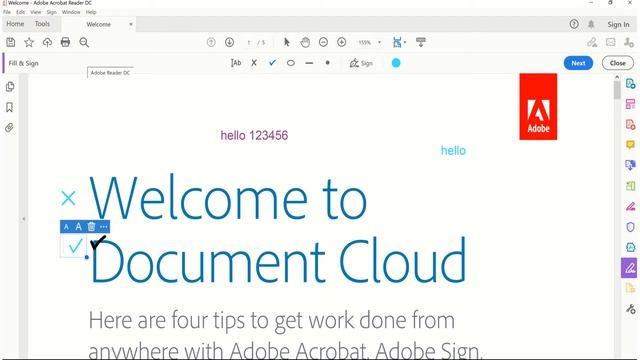Open the View menu
The height and width of the screenshot is (360, 640).
click(36, 12)
